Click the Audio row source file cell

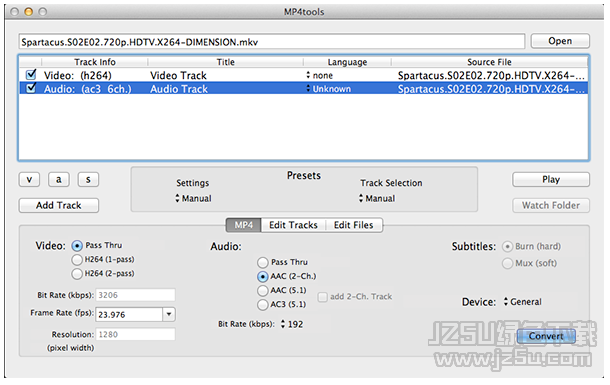(x=491, y=89)
